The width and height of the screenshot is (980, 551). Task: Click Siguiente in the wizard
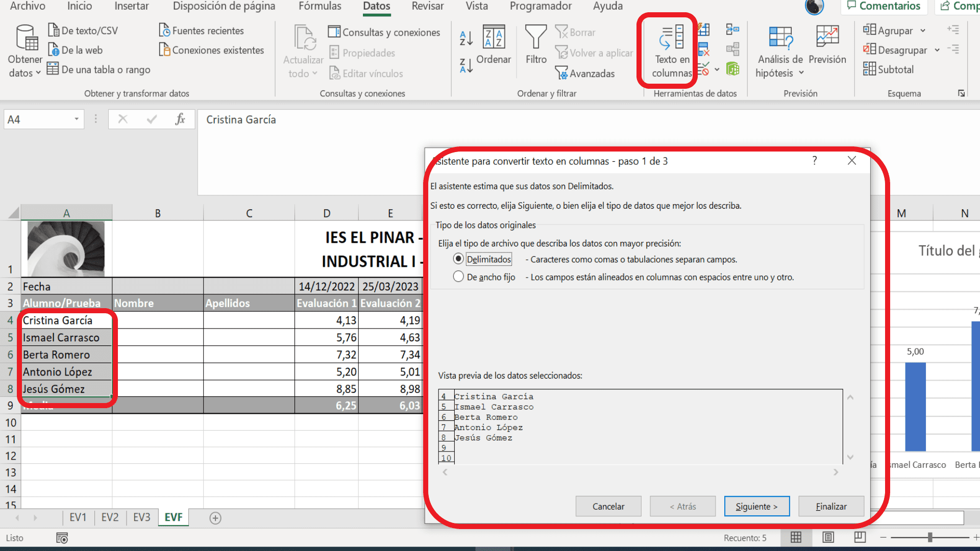pos(757,506)
